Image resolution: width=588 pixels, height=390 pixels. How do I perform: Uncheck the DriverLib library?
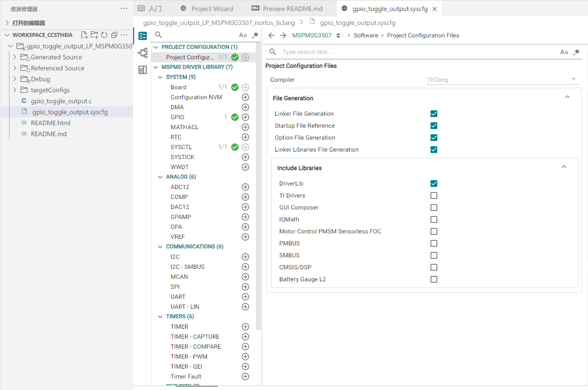coord(434,184)
